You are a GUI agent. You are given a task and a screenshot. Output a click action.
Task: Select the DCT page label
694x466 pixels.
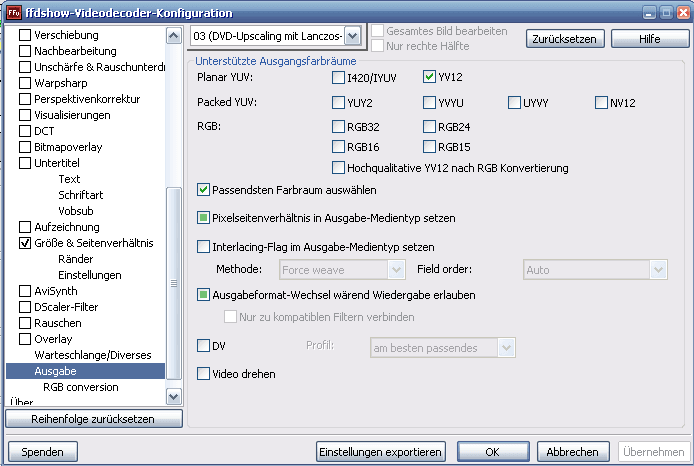point(44,131)
